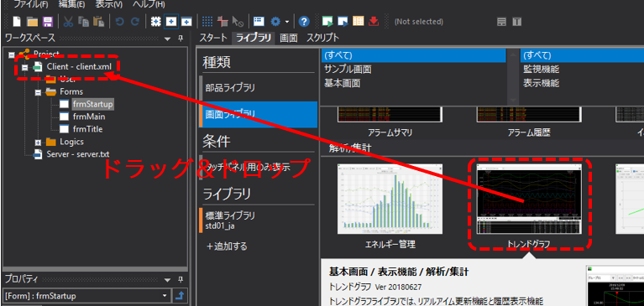Image resolution: width=644 pixels, height=306 pixels.
Task: Click the first filter list scrollbar
Action: (512, 76)
